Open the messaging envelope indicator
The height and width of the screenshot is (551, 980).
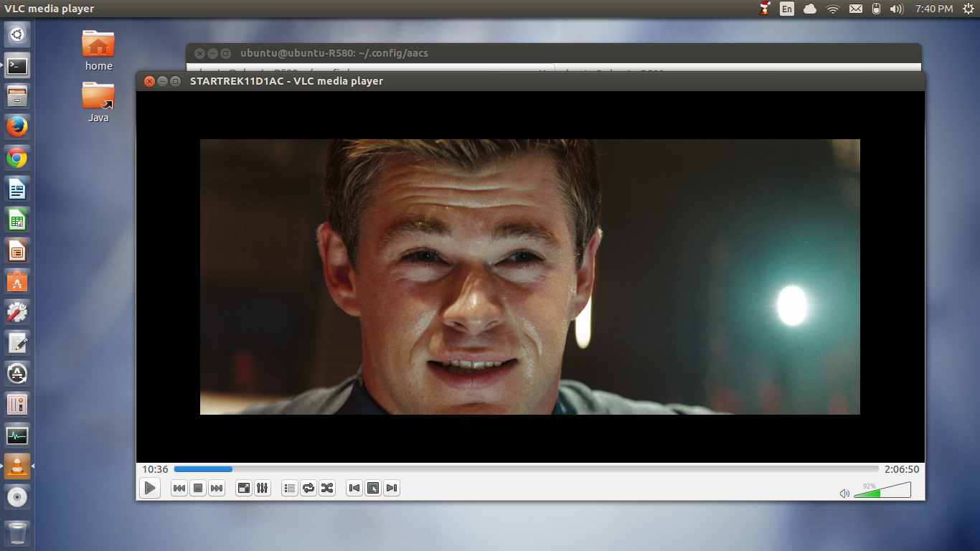(x=855, y=9)
